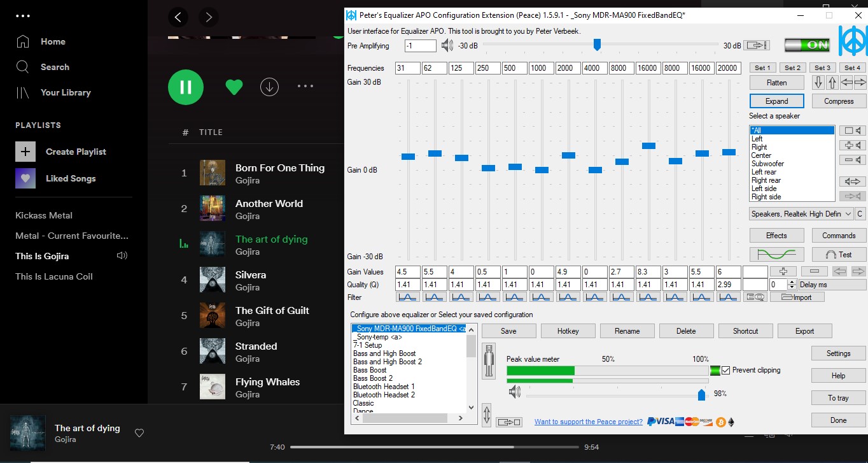Click the Flatten button
This screenshot has height=463, width=868.
[x=776, y=83]
